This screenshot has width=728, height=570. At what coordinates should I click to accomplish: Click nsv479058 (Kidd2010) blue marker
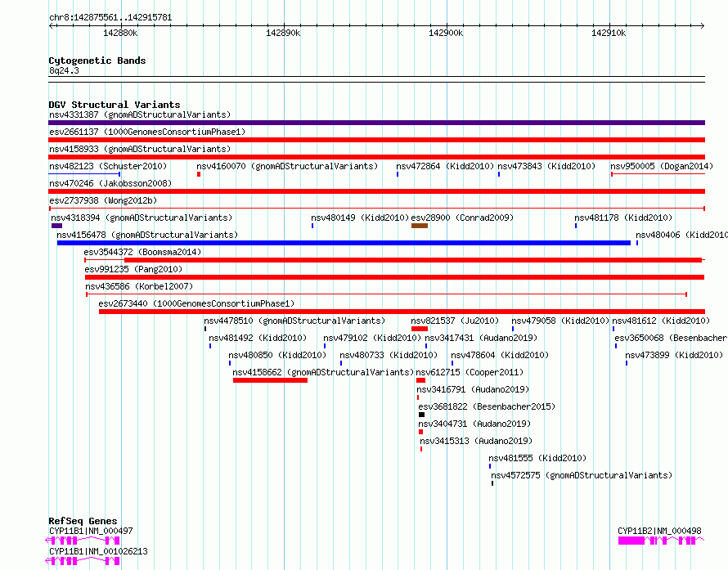click(513, 329)
